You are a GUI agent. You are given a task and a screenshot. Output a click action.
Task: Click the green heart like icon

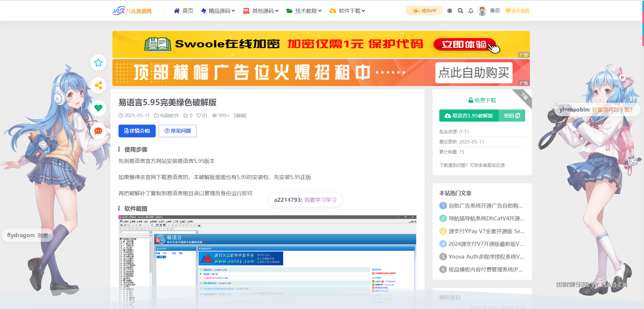click(x=98, y=108)
